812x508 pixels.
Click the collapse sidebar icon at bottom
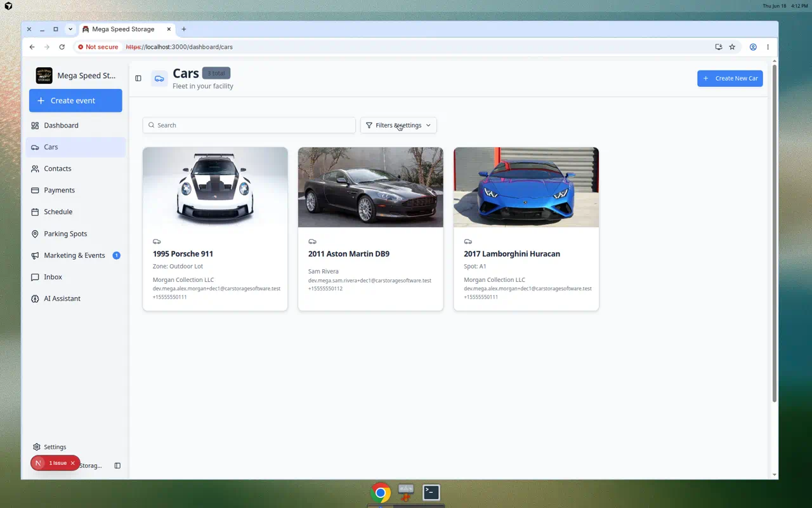pyautogui.click(x=117, y=465)
